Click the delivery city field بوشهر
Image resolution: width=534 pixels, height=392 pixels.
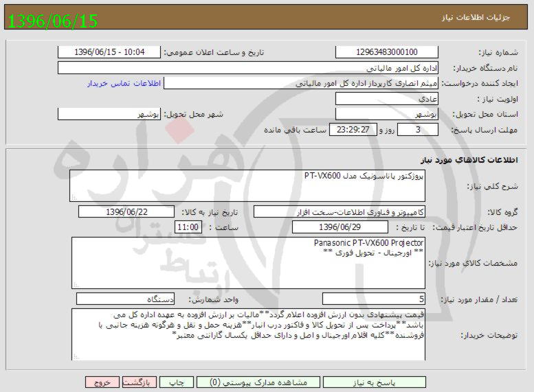pyautogui.click(x=109, y=114)
